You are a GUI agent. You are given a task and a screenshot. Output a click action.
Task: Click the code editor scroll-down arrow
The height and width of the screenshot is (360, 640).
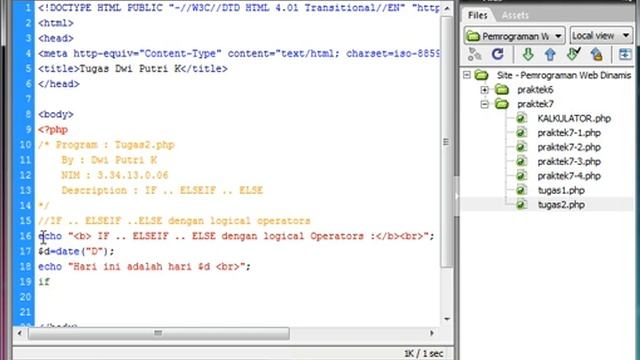tap(447, 319)
